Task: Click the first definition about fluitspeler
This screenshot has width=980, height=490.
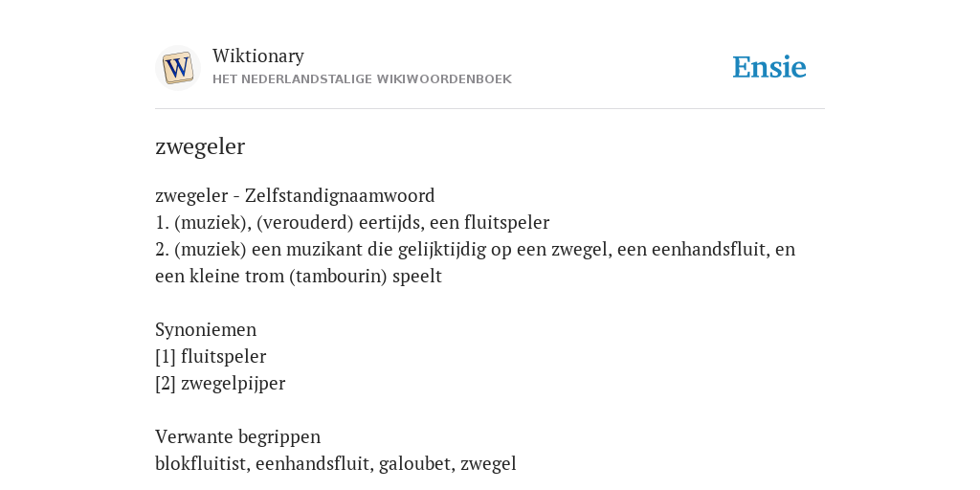Action: [x=352, y=222]
